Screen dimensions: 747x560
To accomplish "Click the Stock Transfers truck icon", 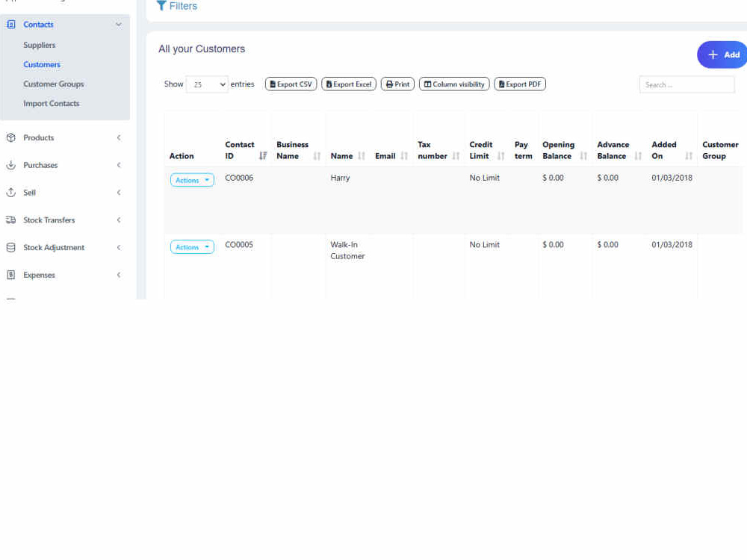I will click(x=11, y=220).
